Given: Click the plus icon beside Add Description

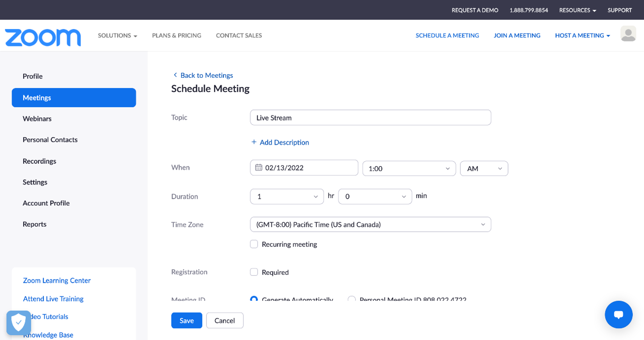Looking at the screenshot, I should tap(254, 142).
